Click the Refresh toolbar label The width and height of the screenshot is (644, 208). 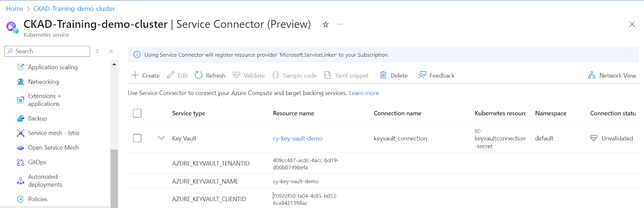click(216, 75)
